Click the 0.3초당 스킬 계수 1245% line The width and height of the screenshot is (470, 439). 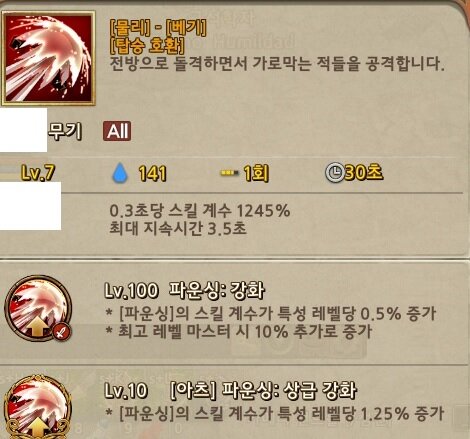[x=200, y=211]
